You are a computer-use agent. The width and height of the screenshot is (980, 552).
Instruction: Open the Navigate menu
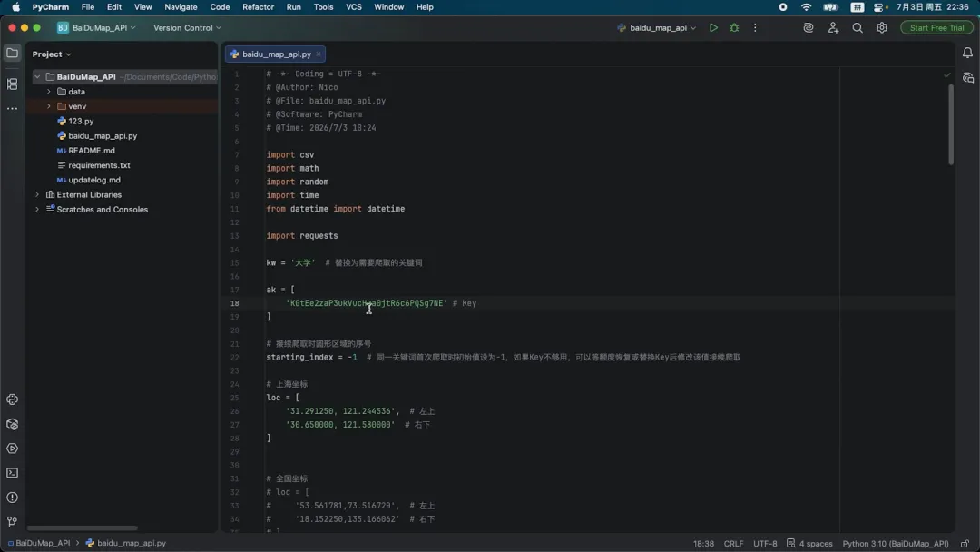[181, 7]
